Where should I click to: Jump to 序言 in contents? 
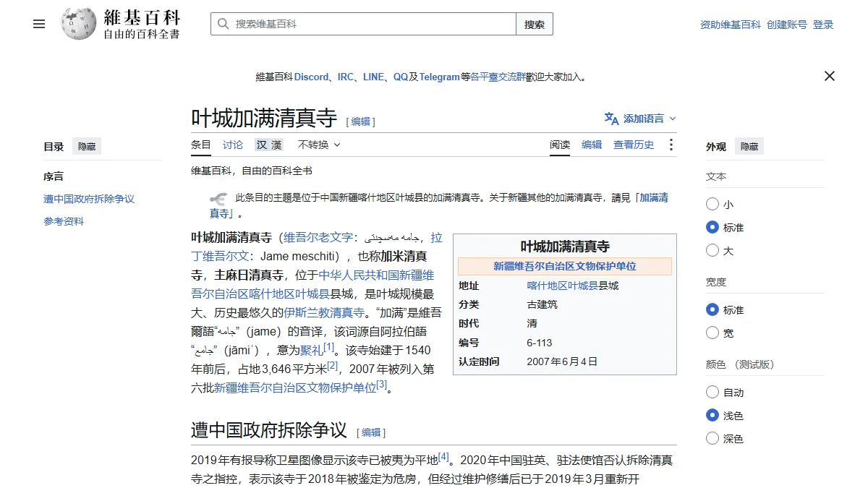pos(54,176)
